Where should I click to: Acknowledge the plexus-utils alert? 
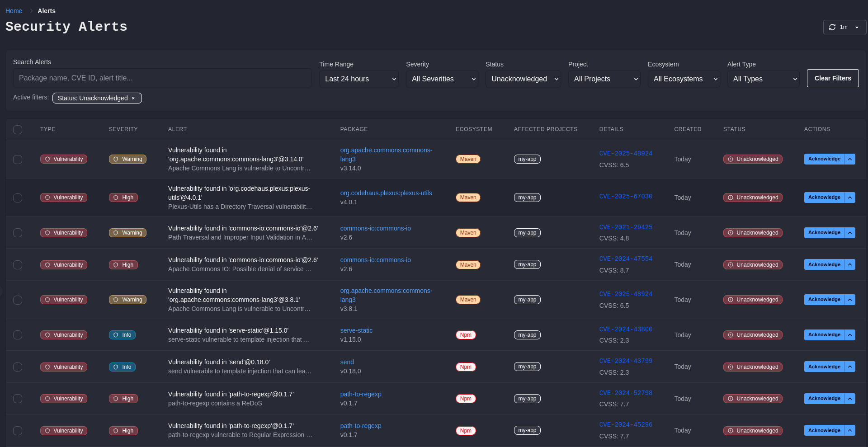[824, 198]
